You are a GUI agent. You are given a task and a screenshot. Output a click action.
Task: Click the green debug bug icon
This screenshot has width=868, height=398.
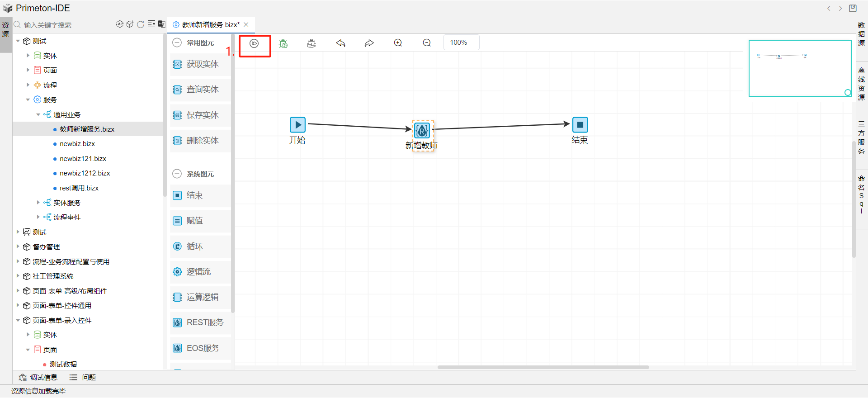tap(283, 43)
